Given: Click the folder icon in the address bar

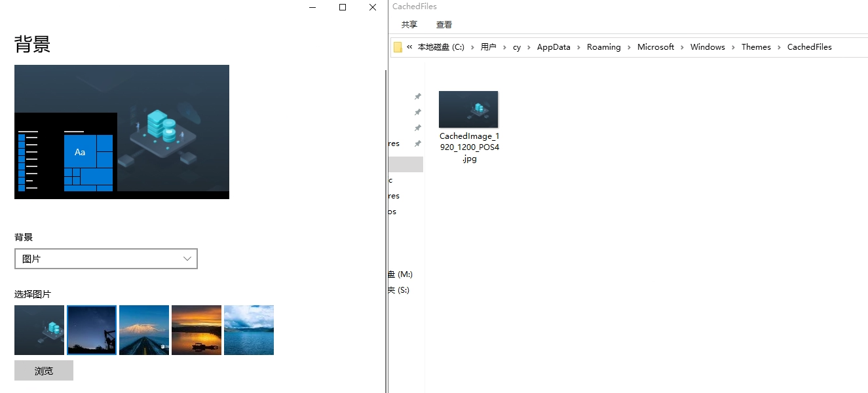Looking at the screenshot, I should [398, 47].
